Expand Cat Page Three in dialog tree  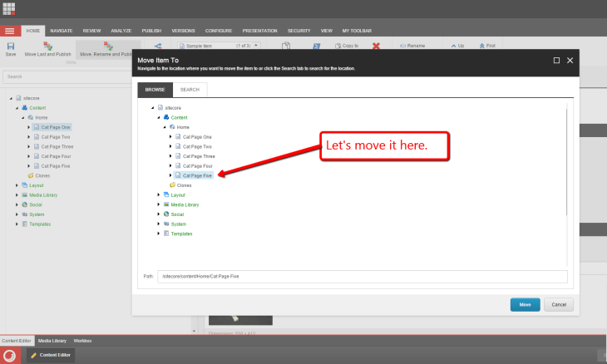pyautogui.click(x=170, y=156)
